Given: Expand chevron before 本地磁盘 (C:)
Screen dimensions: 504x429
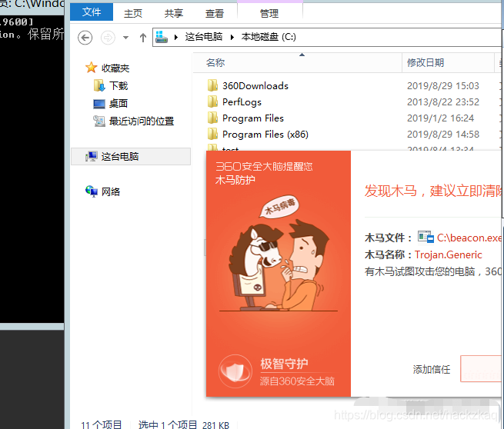Looking at the screenshot, I should [x=232, y=37].
